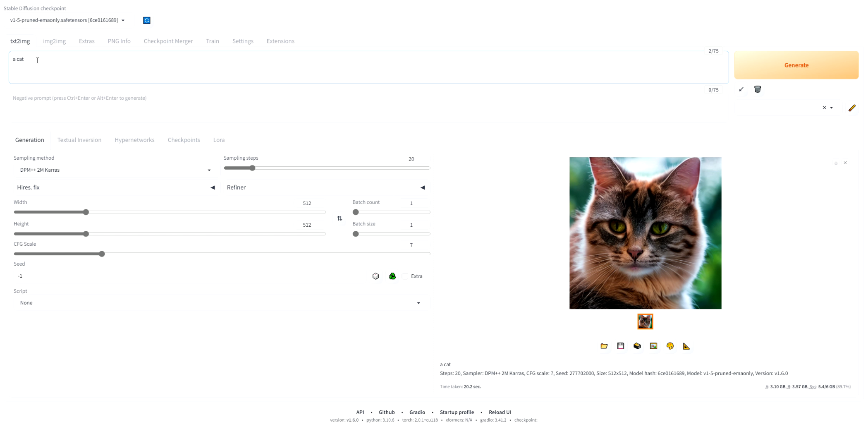Image resolution: width=868 pixels, height=434 pixels.
Task: Adjust the Batch size slider
Action: point(356,234)
